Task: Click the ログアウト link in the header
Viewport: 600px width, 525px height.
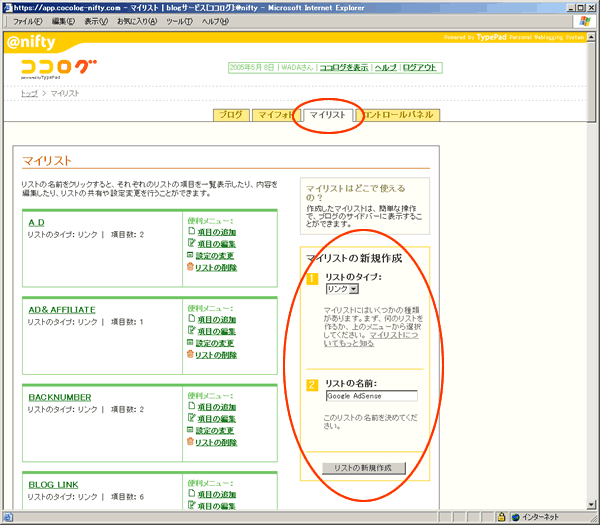Action: pyautogui.click(x=420, y=68)
